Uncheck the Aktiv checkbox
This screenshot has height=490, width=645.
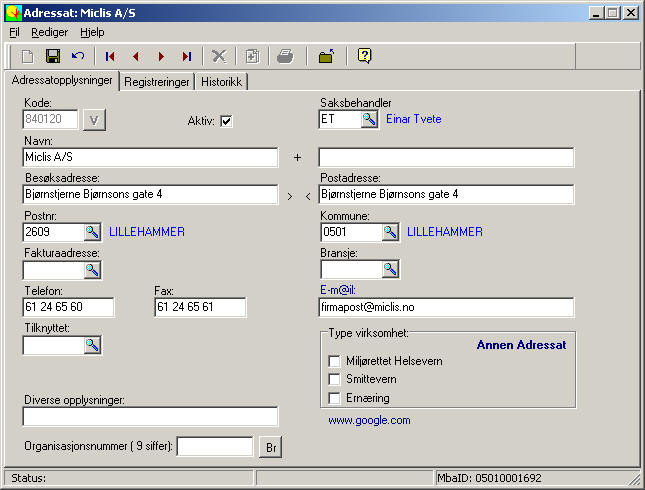pos(226,121)
